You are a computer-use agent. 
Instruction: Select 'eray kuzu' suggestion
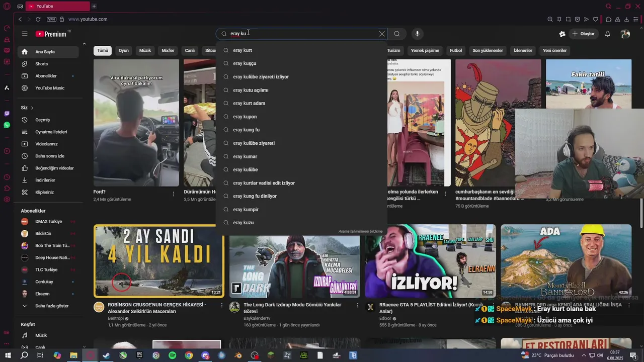pyautogui.click(x=301, y=223)
